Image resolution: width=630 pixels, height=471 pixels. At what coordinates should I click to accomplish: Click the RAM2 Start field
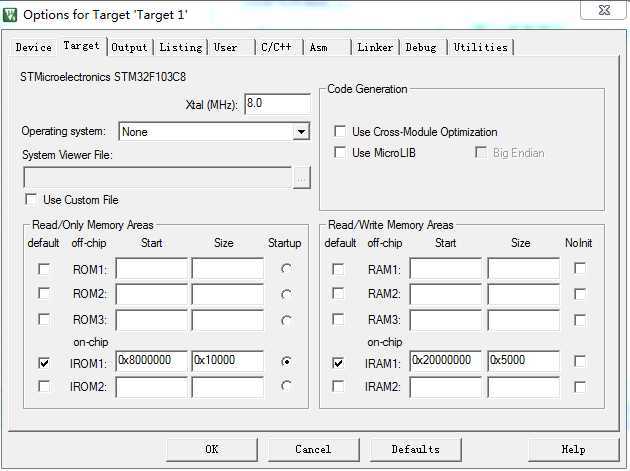click(x=446, y=294)
